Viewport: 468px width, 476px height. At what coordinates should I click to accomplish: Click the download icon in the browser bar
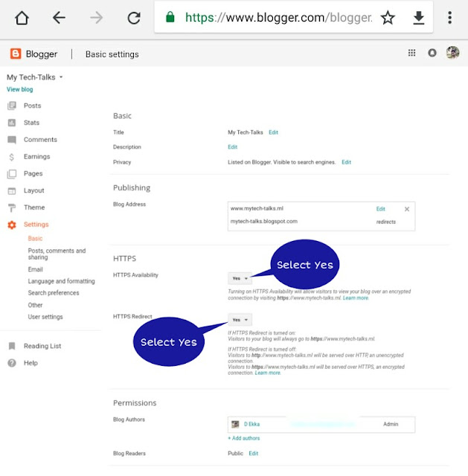pyautogui.click(x=419, y=18)
